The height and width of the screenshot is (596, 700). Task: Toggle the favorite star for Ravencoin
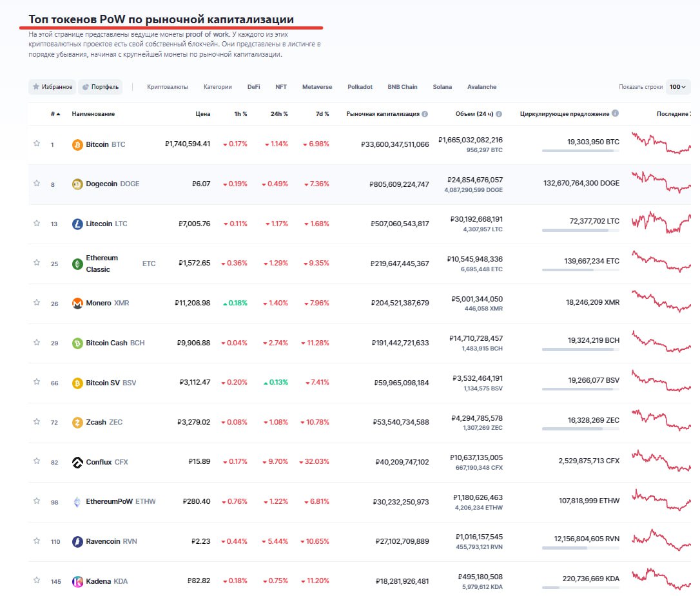pos(37,541)
